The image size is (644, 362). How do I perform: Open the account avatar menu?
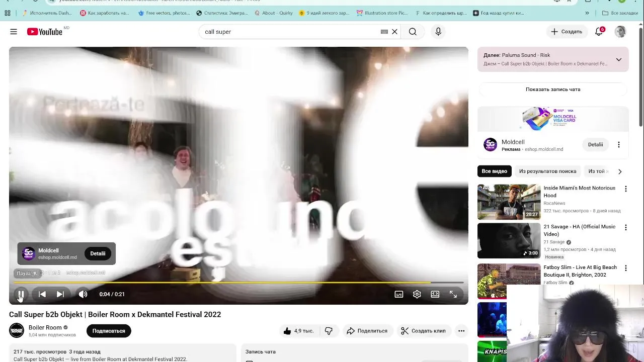tap(620, 32)
